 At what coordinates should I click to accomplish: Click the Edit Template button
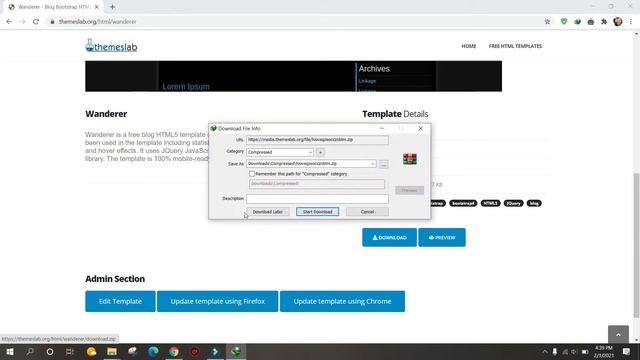[120, 301]
